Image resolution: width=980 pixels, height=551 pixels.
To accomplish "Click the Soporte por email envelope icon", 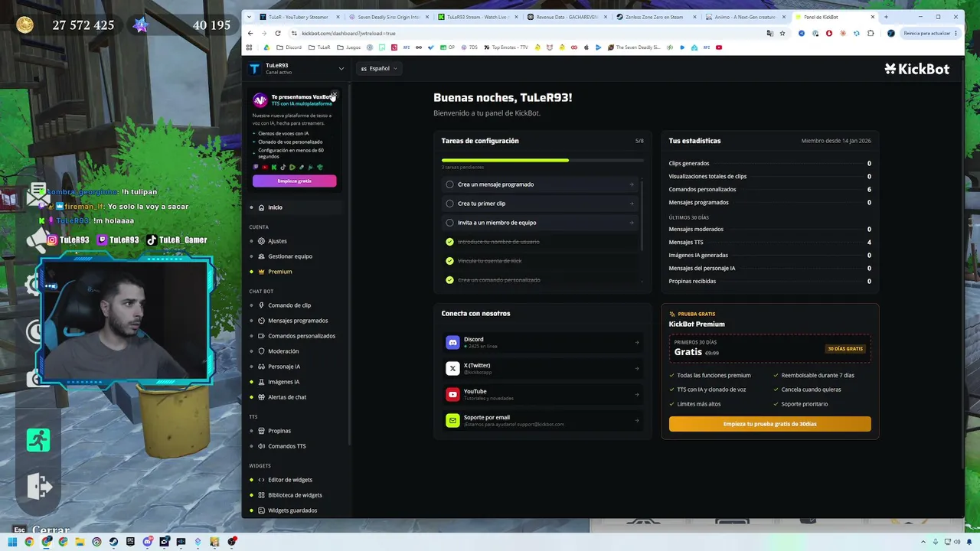I will tap(452, 420).
